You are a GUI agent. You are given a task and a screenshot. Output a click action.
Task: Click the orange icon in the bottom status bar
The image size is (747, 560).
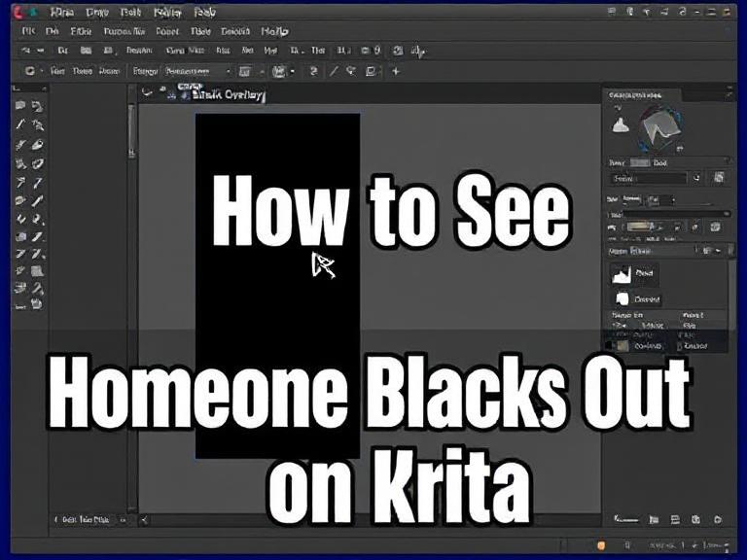tap(601, 545)
